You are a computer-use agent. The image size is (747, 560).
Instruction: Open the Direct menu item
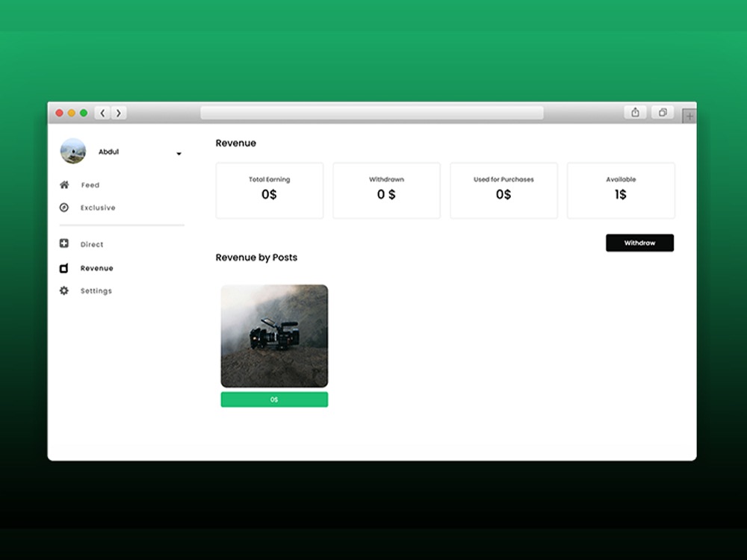[x=91, y=244]
